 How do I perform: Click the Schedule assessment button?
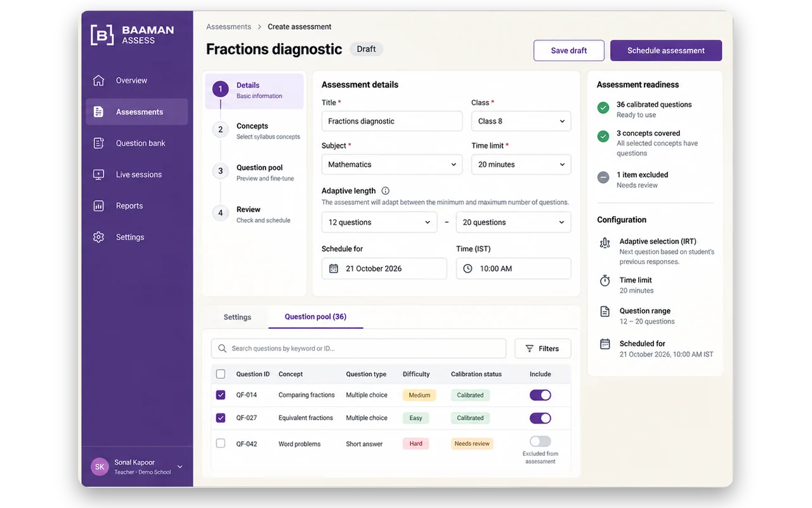(x=666, y=51)
